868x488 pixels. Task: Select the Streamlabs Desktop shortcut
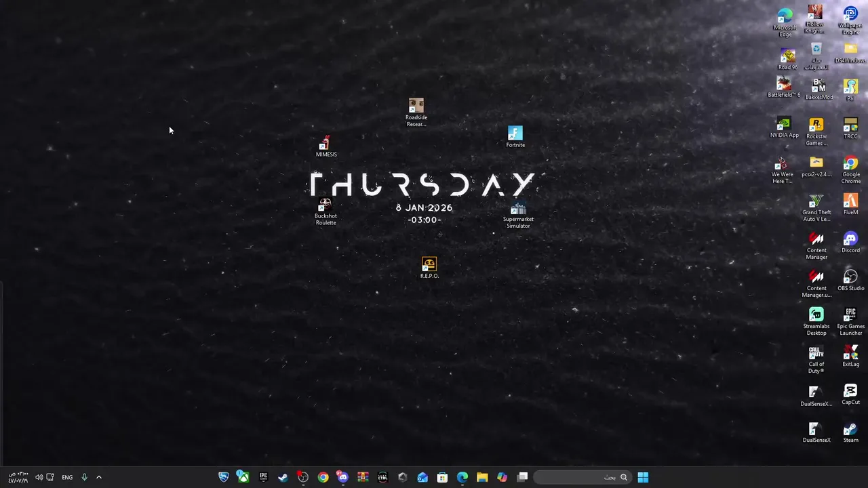point(816,322)
